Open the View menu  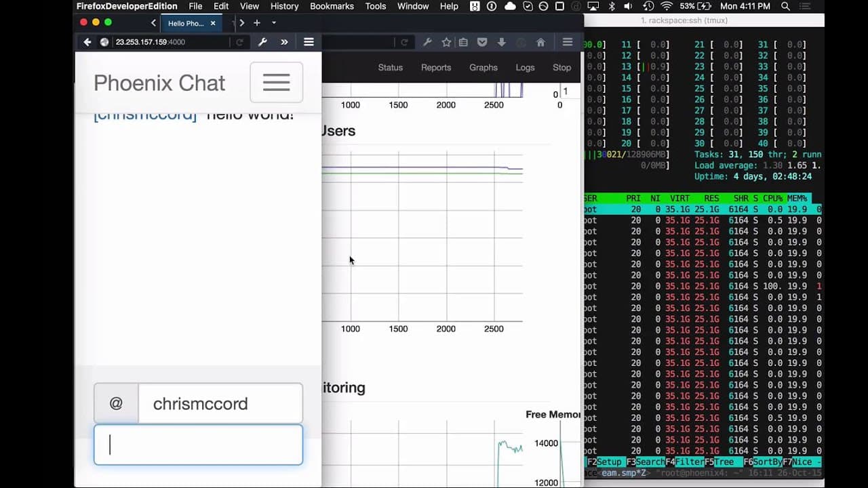click(250, 6)
